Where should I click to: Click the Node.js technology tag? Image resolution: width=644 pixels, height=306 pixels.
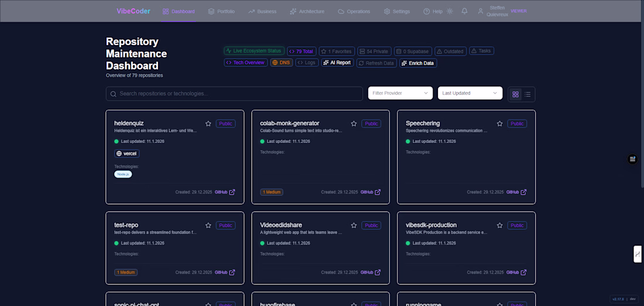123,174
